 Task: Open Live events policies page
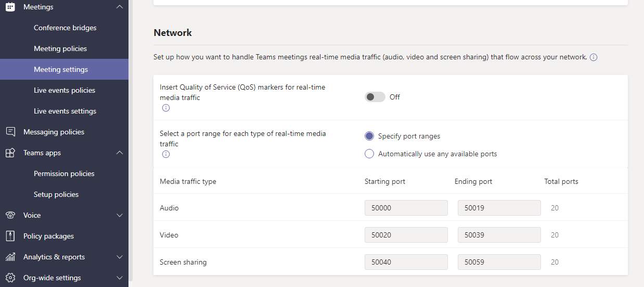point(65,90)
